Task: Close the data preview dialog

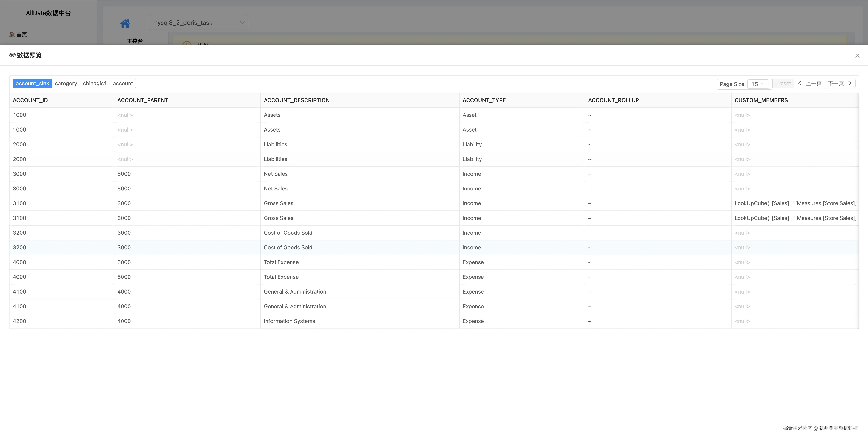Action: [x=857, y=56]
